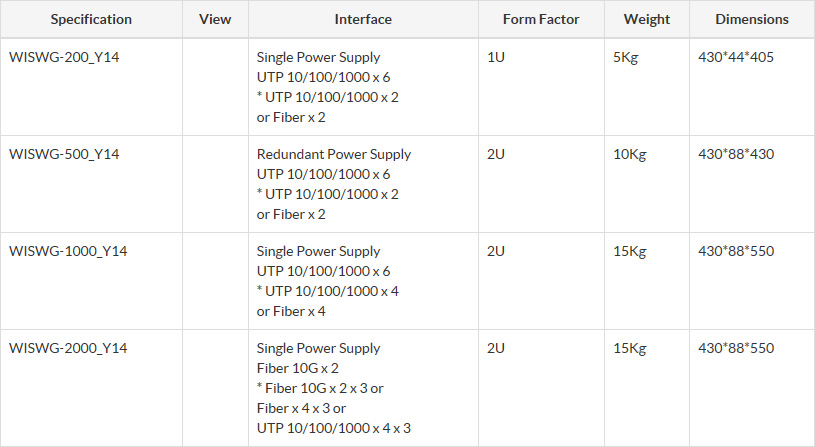Viewport: 815px width, 447px height.
Task: Click the 2U cell in WISWG-500_Y14 row
Action: 496,154
